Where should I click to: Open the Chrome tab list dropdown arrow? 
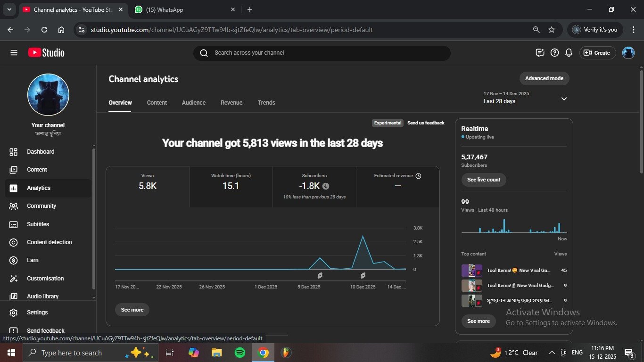pos(9,9)
